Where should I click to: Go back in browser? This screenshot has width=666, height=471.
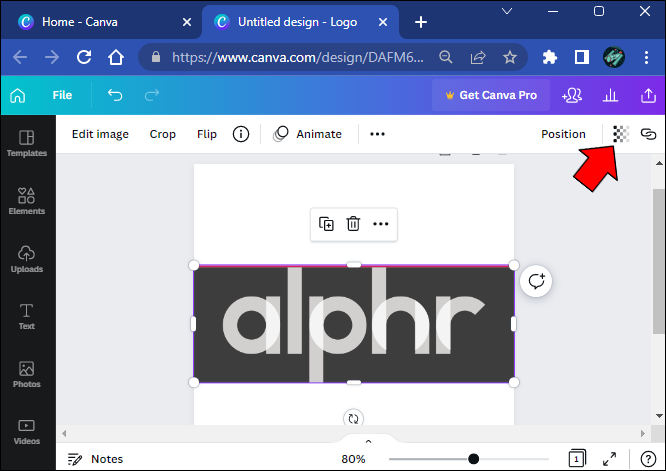point(20,57)
